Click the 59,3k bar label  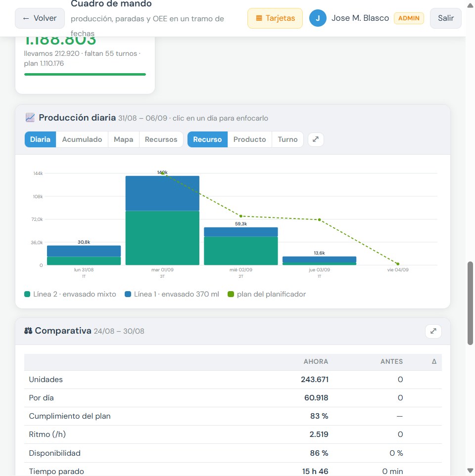coord(240,224)
